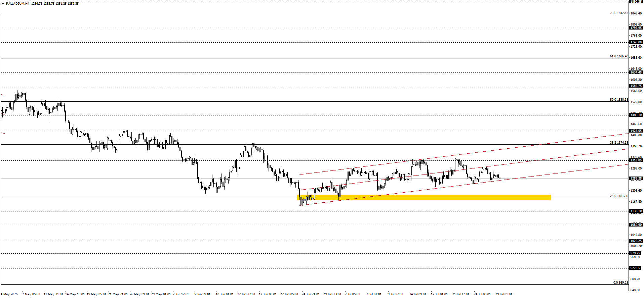Select the 1795.95 price level tag

coord(636,28)
